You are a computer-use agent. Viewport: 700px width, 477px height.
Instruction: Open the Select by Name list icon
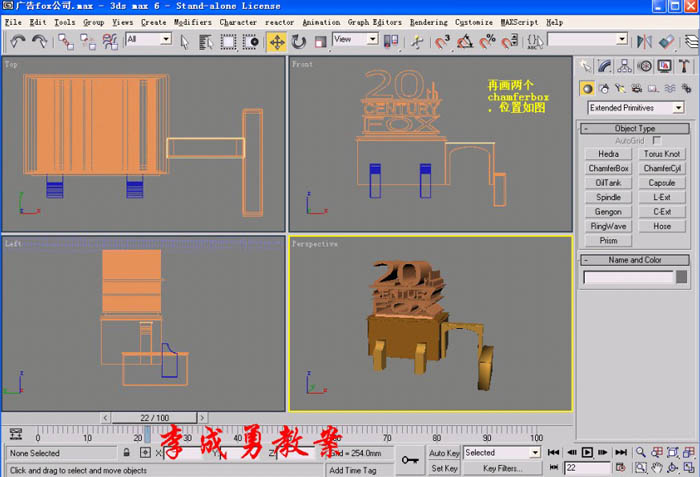tap(206, 42)
